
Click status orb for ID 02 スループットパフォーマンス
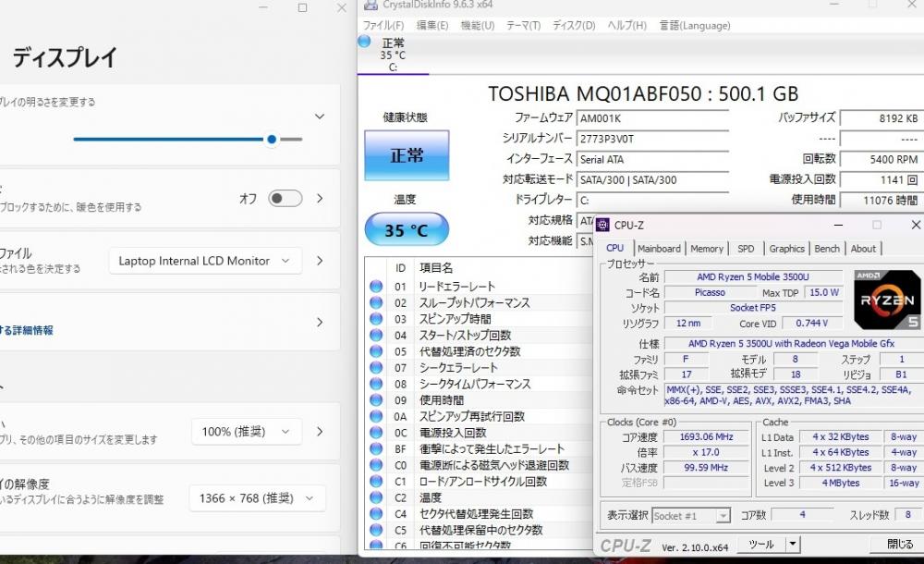[x=376, y=302]
